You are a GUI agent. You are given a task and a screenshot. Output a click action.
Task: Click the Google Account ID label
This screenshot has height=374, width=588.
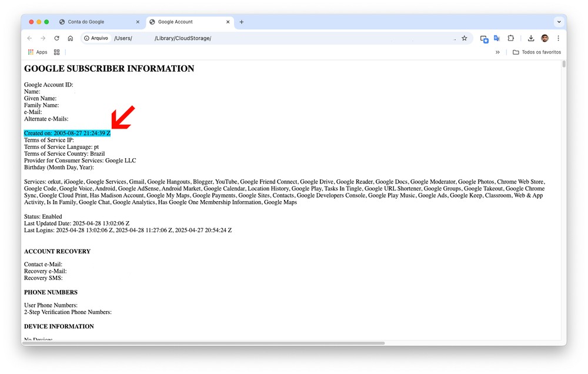(48, 85)
